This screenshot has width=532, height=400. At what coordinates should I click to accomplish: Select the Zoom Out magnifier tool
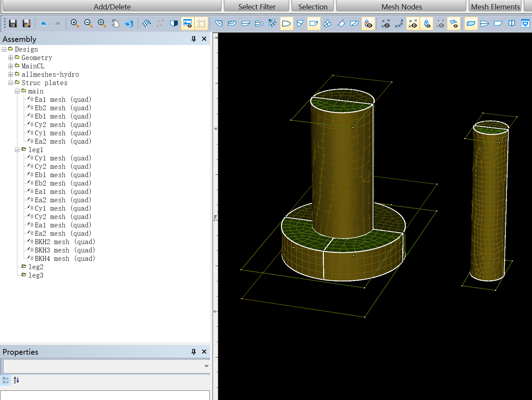point(88,23)
